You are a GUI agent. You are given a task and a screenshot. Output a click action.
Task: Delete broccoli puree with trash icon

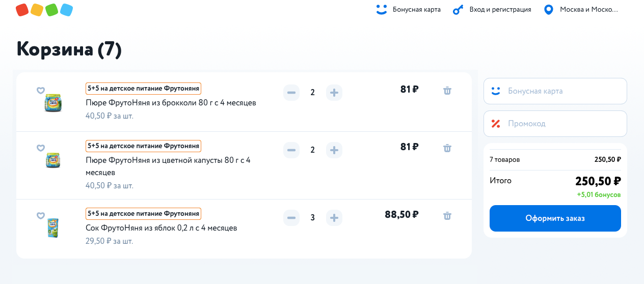[x=447, y=91]
